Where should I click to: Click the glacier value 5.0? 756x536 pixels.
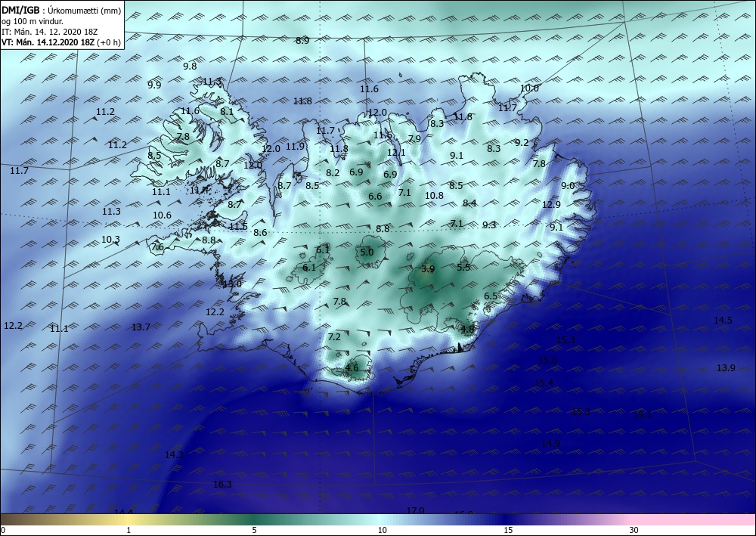367,252
